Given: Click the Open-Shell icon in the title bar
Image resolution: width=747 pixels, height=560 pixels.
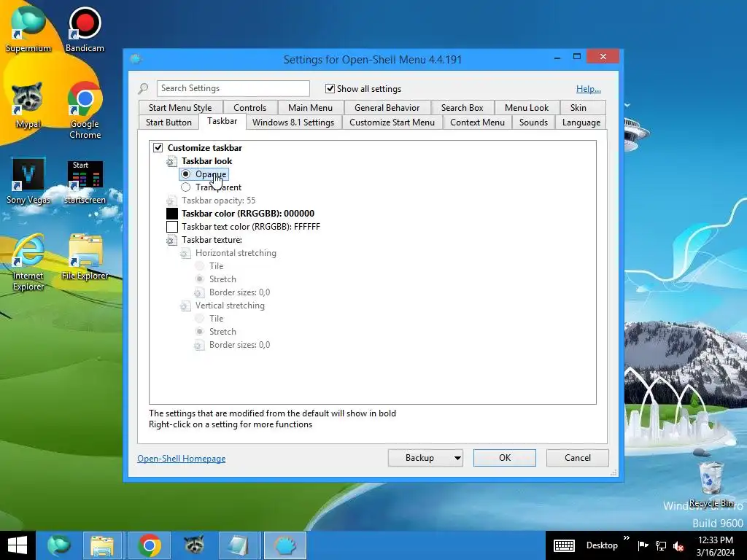Looking at the screenshot, I should click(136, 59).
